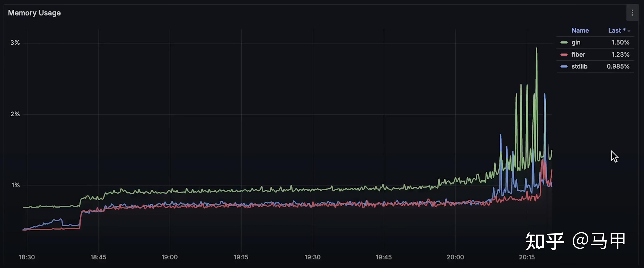Click the 18:30 time axis label
This screenshot has width=644, height=268.
click(x=27, y=257)
